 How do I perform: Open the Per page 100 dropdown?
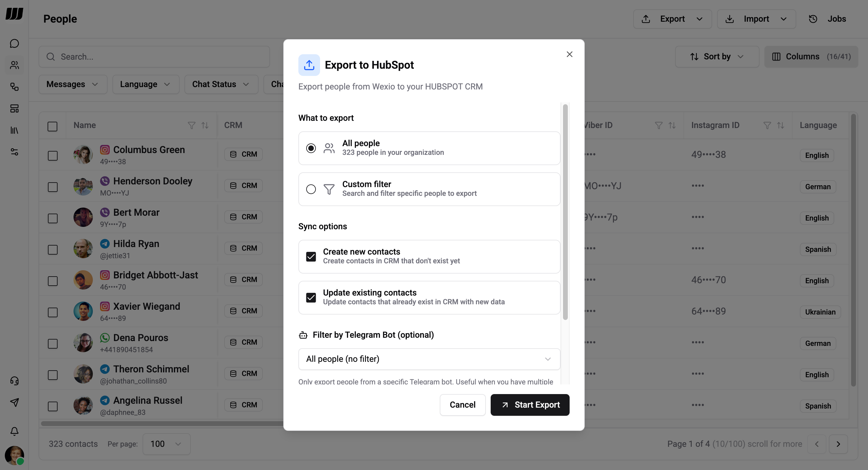pos(166,444)
